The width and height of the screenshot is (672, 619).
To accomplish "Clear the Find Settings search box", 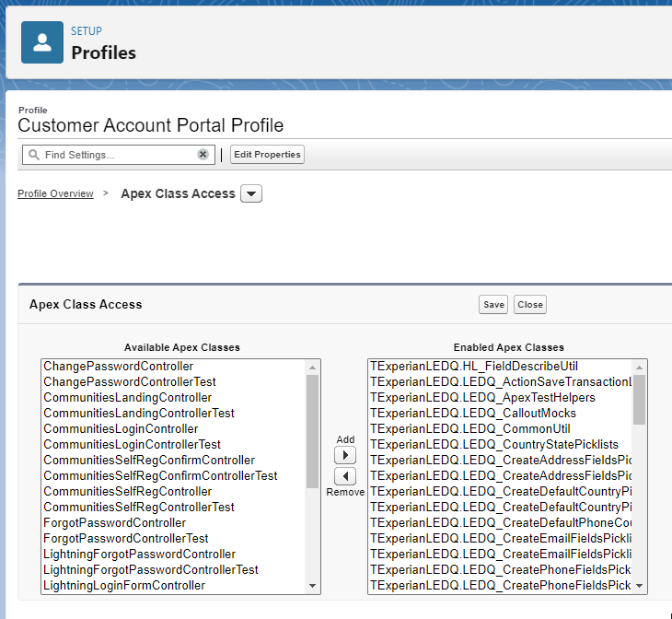I will [x=203, y=155].
